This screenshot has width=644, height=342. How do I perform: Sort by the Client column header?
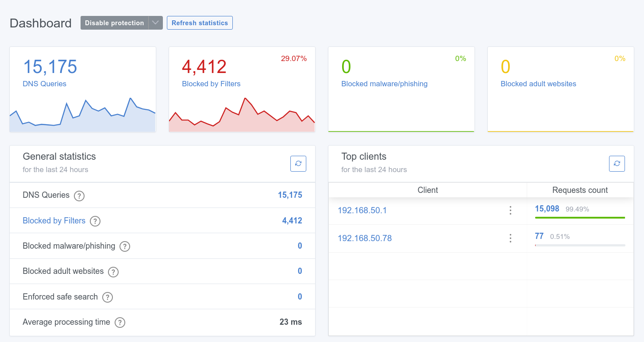coord(428,190)
